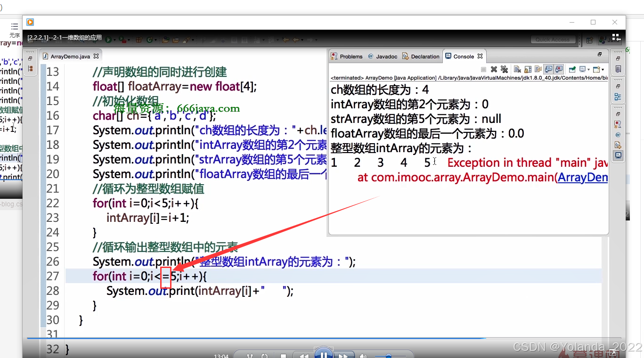This screenshot has height=358, width=644.
Task: Close the ArrayDemo.java editor tab
Action: (x=96, y=56)
